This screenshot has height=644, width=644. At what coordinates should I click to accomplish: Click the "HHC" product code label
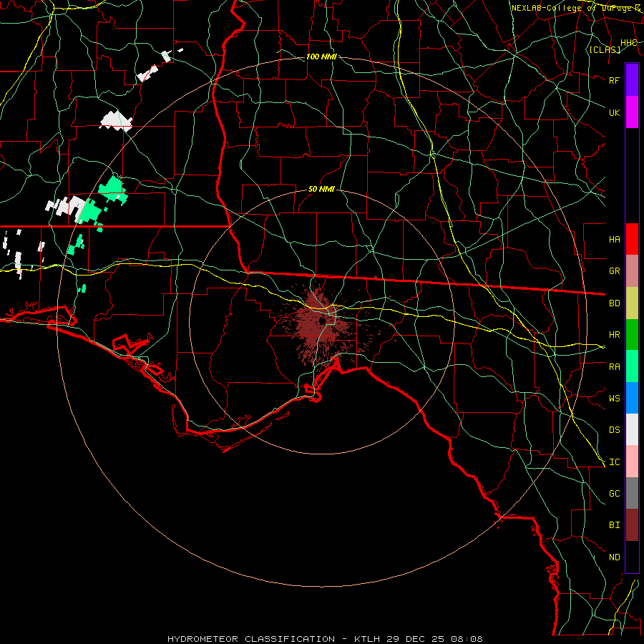[628, 43]
